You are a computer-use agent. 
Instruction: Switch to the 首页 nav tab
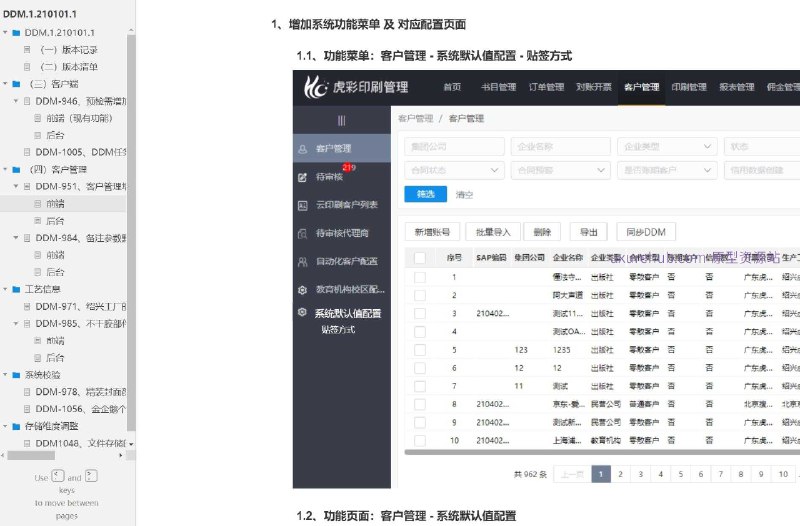click(452, 87)
